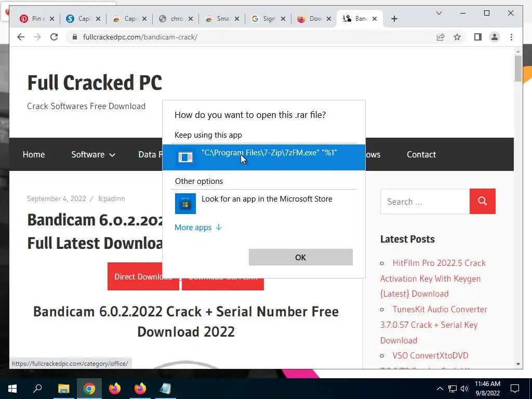Bookmark this page with star icon
Image resolution: width=532 pixels, height=399 pixels.
(x=457, y=37)
